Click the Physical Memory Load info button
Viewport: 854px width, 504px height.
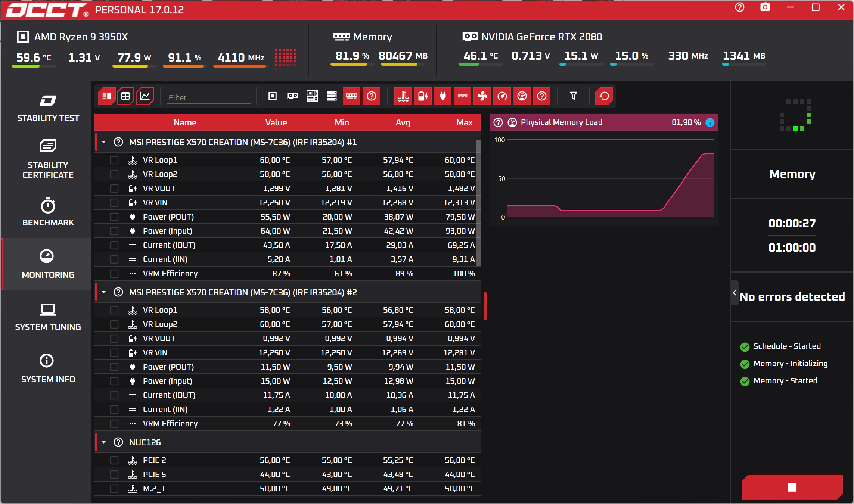click(x=710, y=122)
